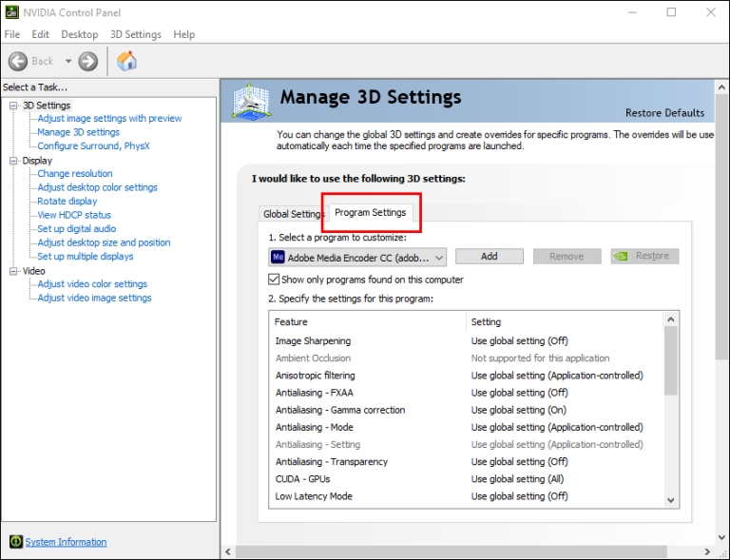Switch to the Global Settings tab

292,214
